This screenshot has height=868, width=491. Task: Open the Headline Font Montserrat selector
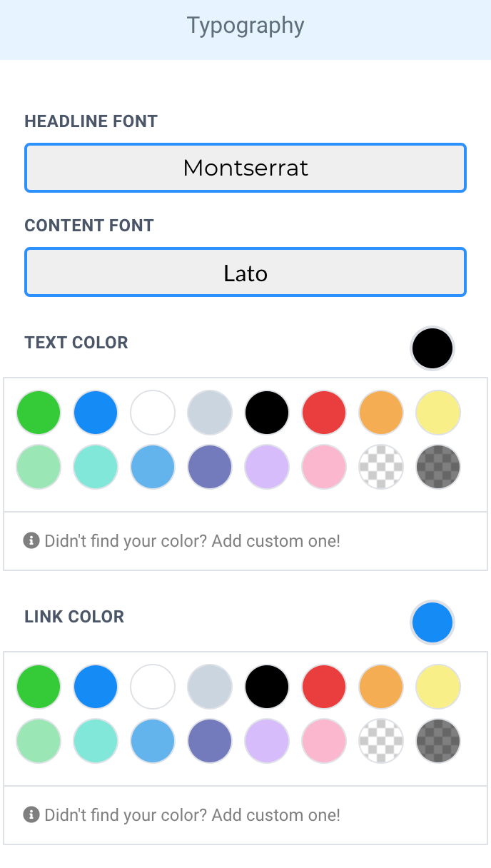click(x=246, y=168)
